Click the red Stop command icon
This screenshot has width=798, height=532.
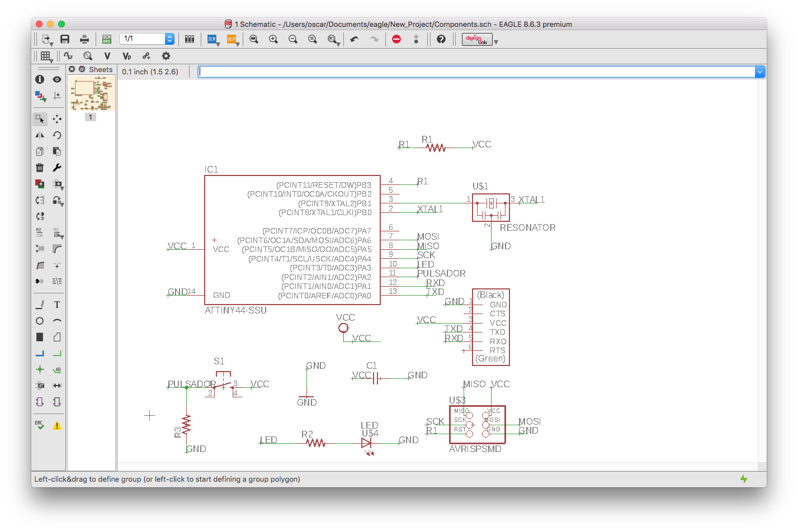(x=396, y=39)
